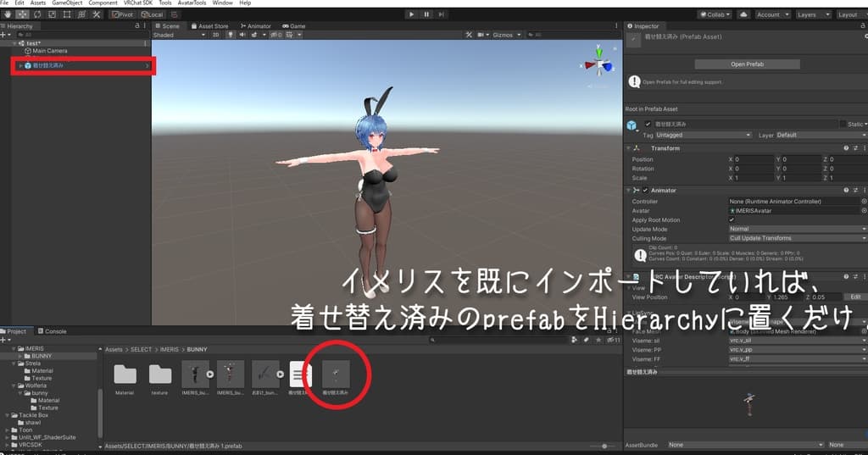Open the AvatarTools menu

(x=192, y=3)
